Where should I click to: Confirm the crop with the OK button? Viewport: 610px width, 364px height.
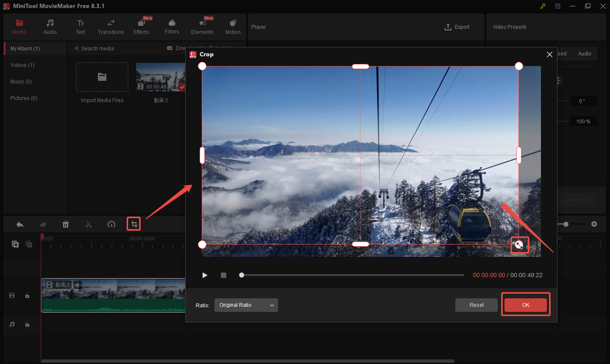coord(526,305)
